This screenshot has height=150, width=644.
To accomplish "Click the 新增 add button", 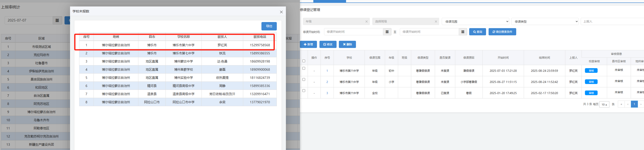I will 308,44.
